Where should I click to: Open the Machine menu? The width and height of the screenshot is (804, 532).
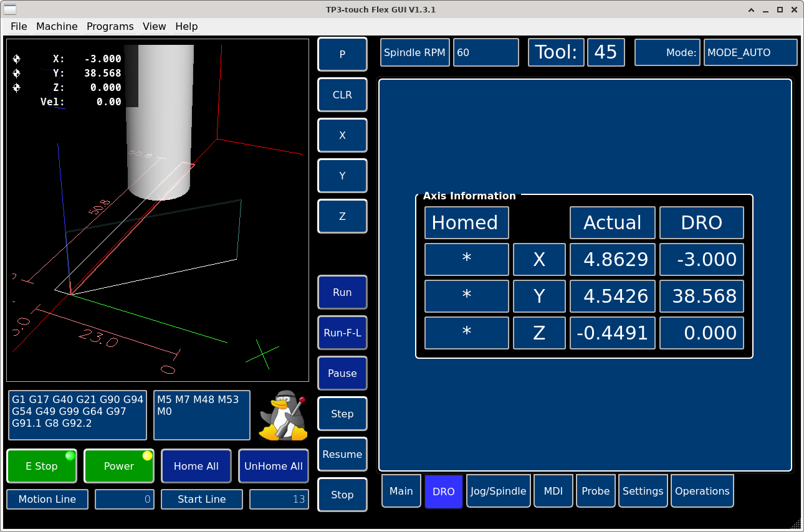pyautogui.click(x=57, y=26)
